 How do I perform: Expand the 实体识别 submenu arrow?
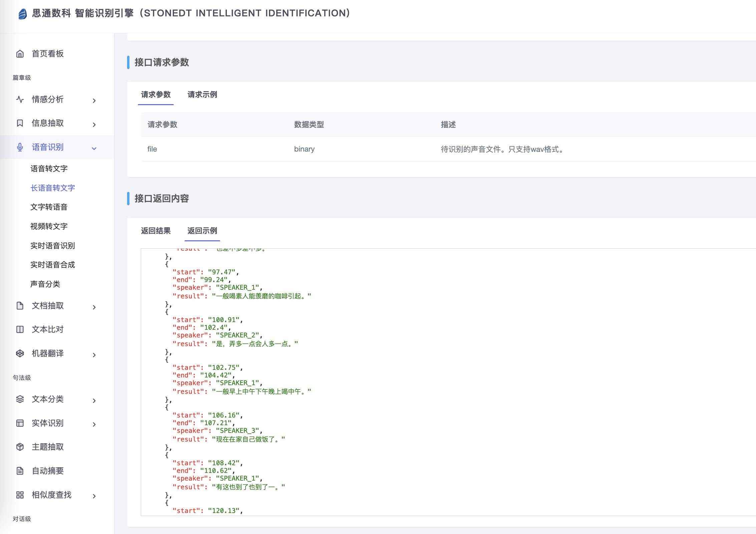click(x=94, y=424)
